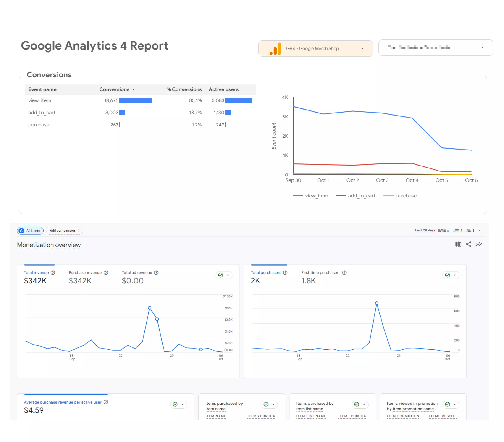The image size is (504, 442).
Task: Click the share this report icon
Action: (468, 244)
